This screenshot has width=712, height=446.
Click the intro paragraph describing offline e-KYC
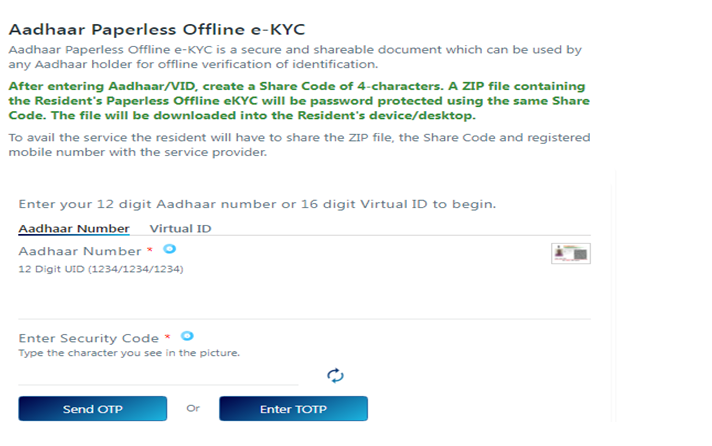pos(294,57)
